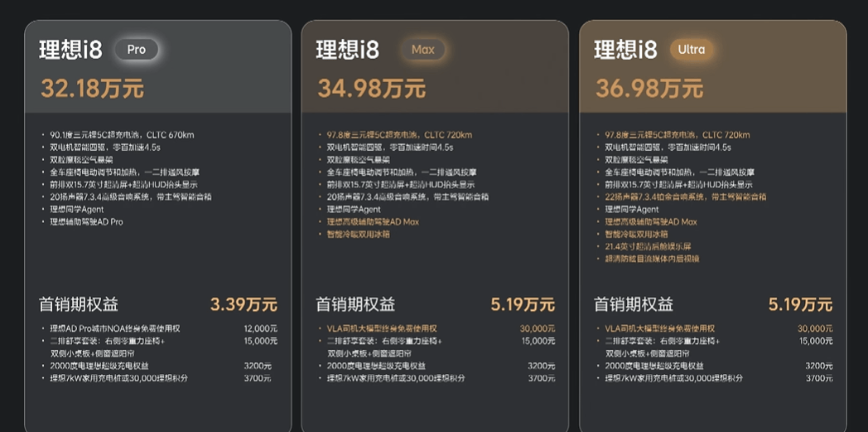
Task: Click Pro card's 首销期权益 heading
Action: click(79, 304)
